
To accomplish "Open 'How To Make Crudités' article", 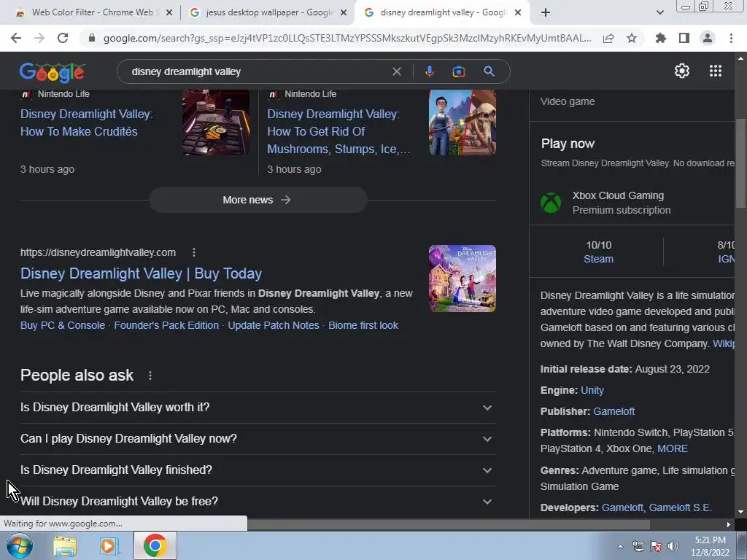I will (86, 122).
